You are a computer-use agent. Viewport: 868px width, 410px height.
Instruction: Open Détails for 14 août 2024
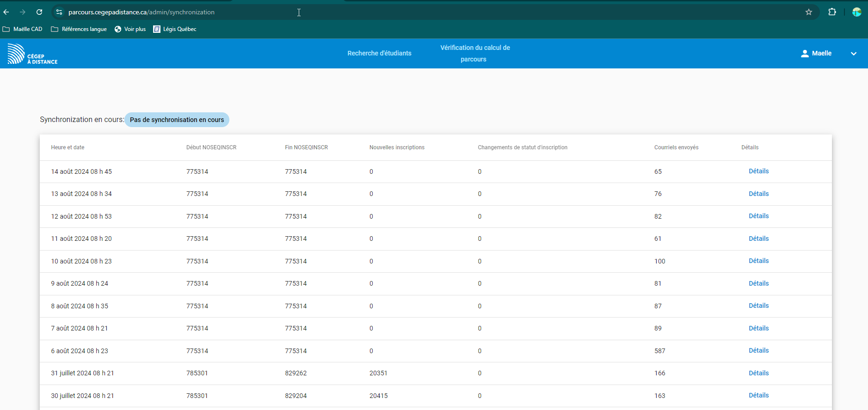click(x=758, y=171)
